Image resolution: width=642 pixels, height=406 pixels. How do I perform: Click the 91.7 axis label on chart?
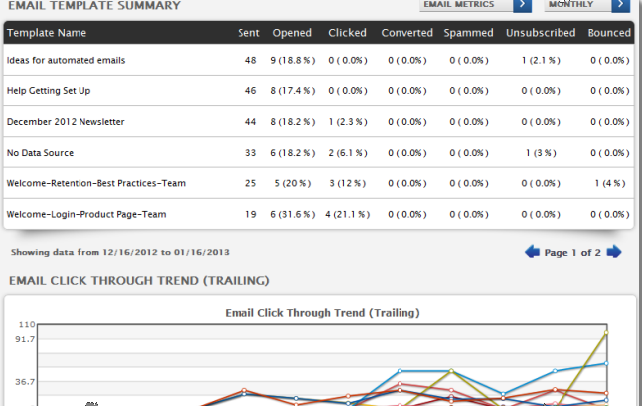click(x=25, y=339)
